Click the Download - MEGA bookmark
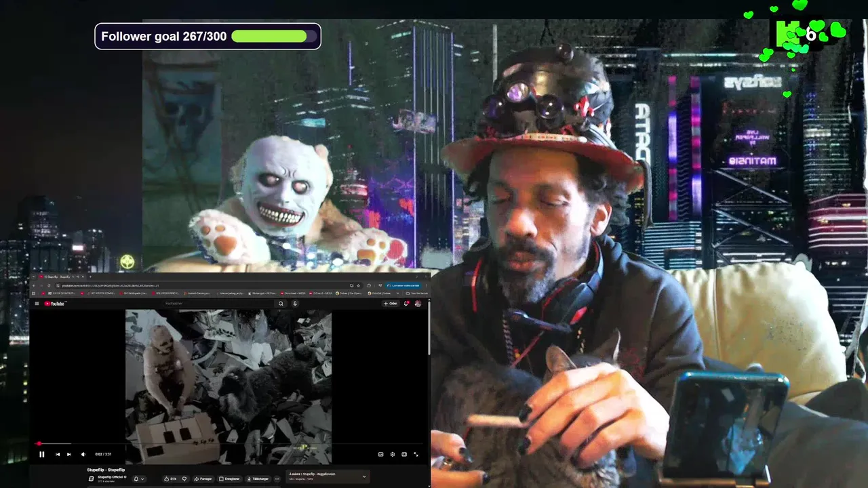Viewport: 868px width, 488px height. pos(294,293)
